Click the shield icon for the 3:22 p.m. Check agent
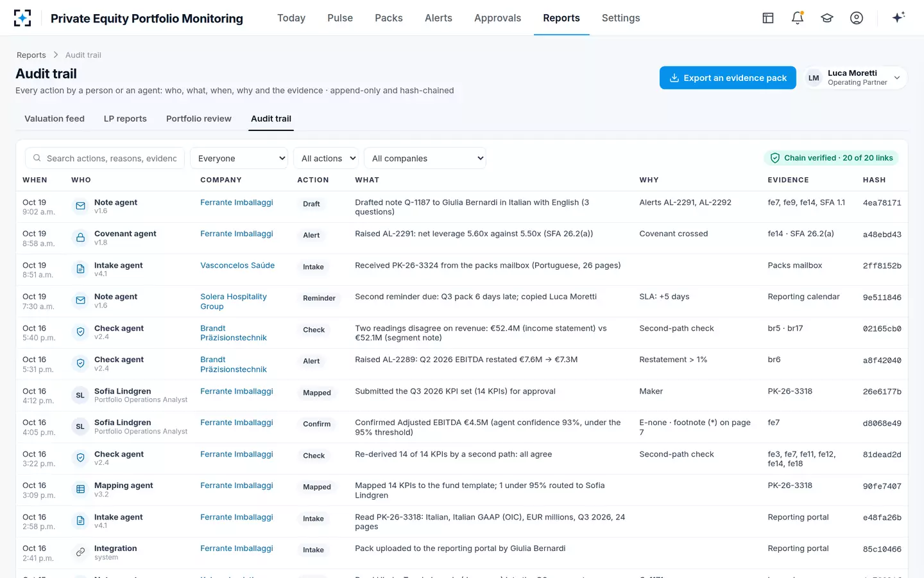The width and height of the screenshot is (924, 578). (80, 458)
